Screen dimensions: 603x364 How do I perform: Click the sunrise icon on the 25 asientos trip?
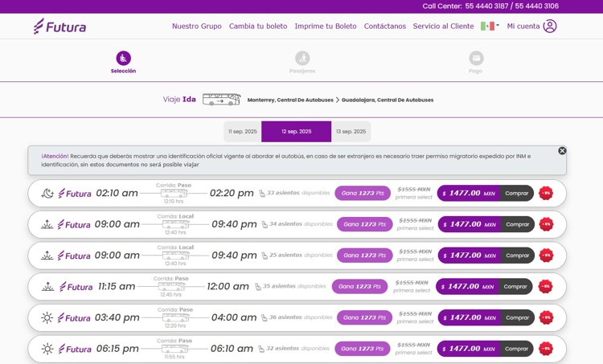pyautogui.click(x=47, y=256)
